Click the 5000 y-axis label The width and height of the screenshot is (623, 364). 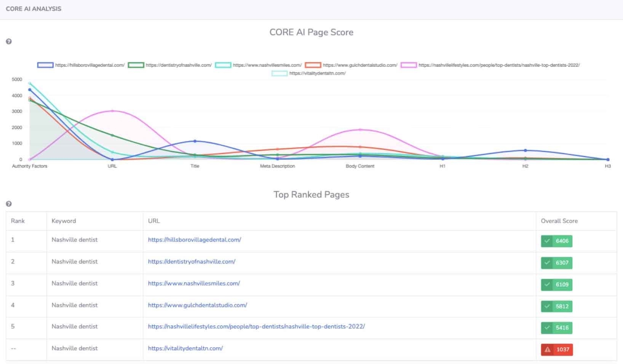pos(17,79)
